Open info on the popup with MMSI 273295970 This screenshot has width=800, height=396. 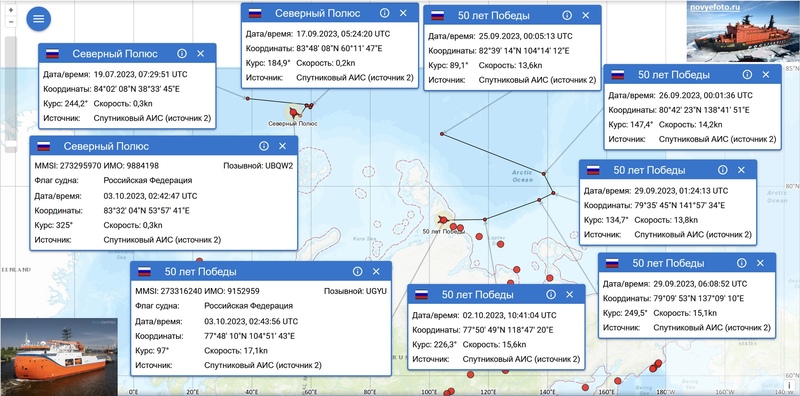pos(264,146)
